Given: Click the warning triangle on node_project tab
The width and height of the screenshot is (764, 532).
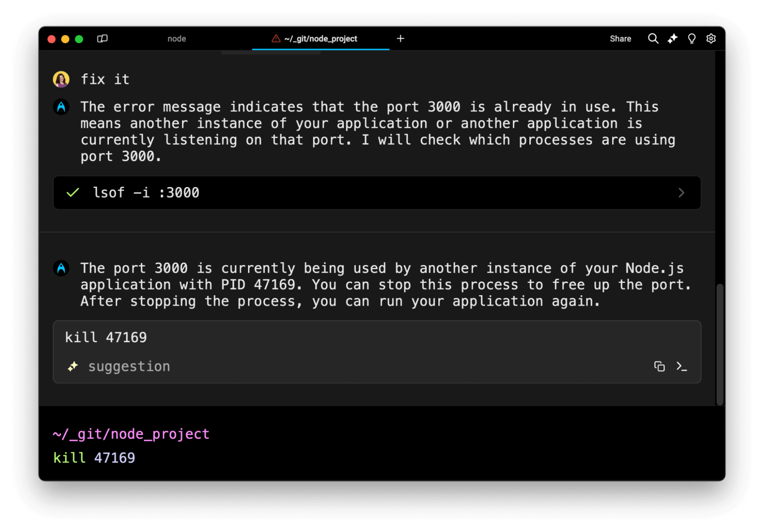Looking at the screenshot, I should (x=275, y=39).
